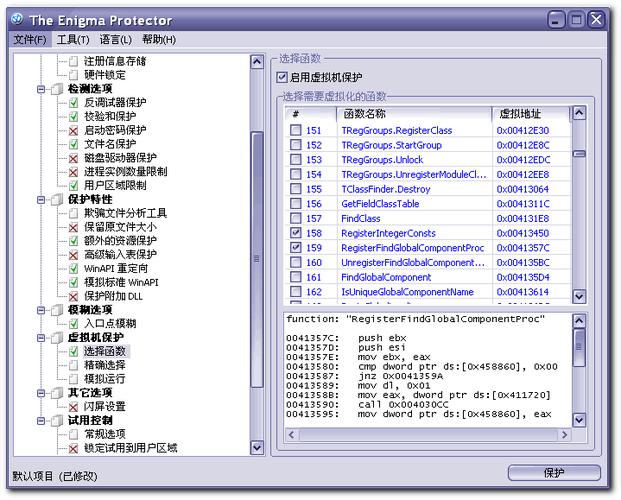This screenshot has height=500, width=621.
Task: Click the blank icon of 模拟运行
Action: click(73, 379)
